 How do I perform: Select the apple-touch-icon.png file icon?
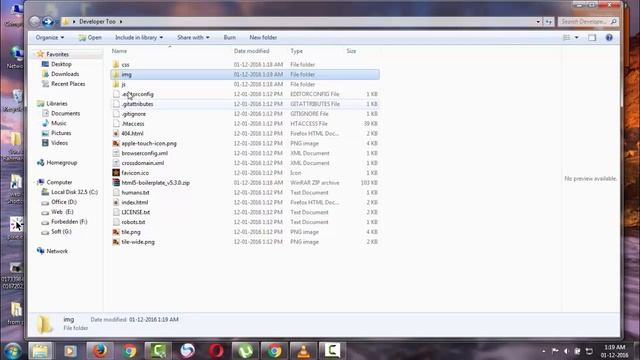[116, 143]
